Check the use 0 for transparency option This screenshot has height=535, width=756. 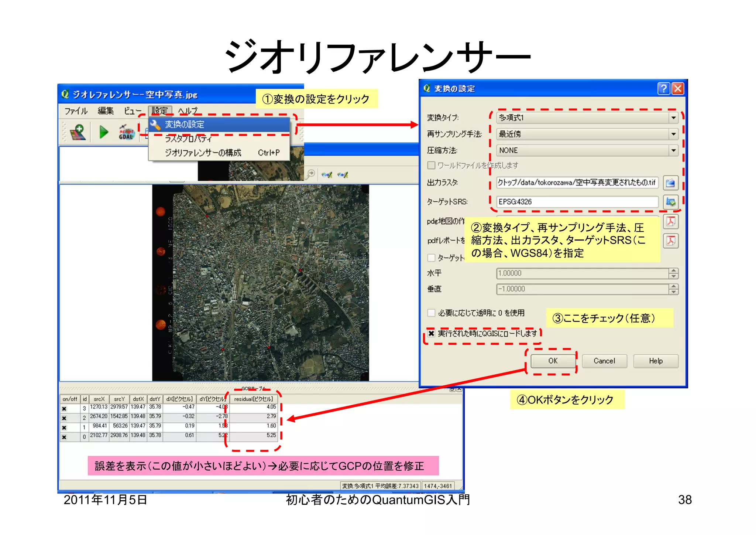431,313
